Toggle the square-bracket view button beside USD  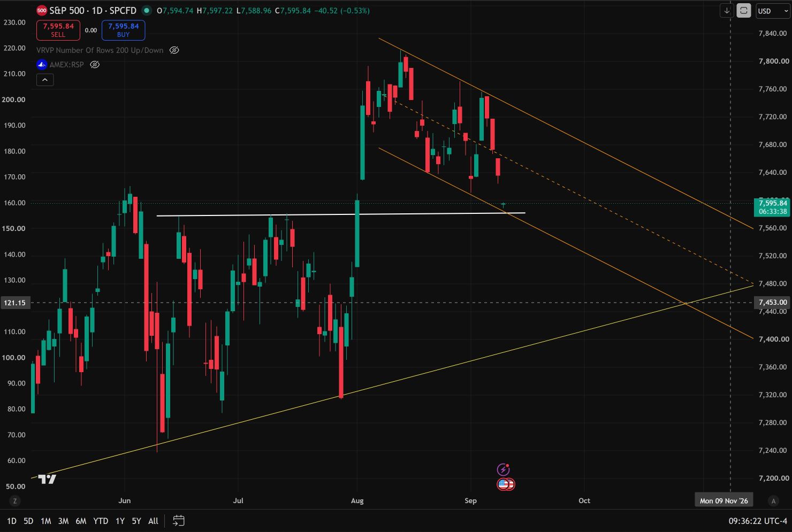point(744,11)
